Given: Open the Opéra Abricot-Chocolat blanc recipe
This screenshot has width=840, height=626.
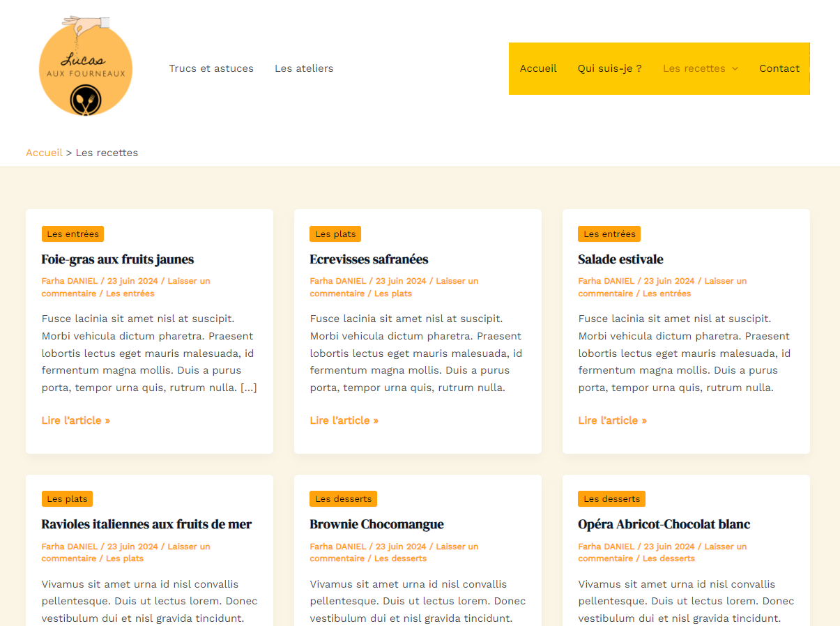Looking at the screenshot, I should [664, 524].
